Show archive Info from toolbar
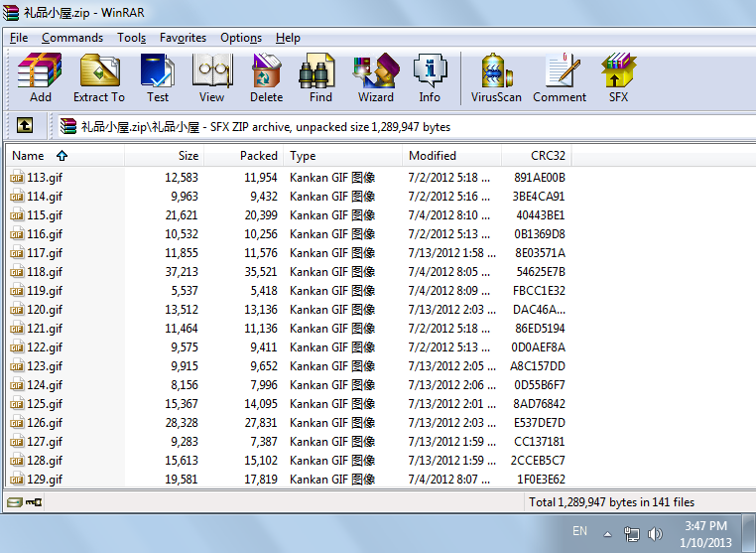Image resolution: width=756 pixels, height=553 pixels. [430, 78]
